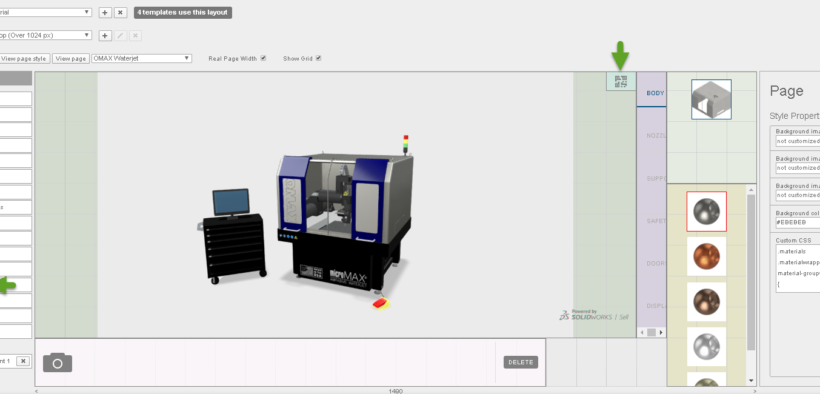The image size is (820, 394).
Task: Click the add layout plus button beside the top dropdown
Action: (105, 13)
